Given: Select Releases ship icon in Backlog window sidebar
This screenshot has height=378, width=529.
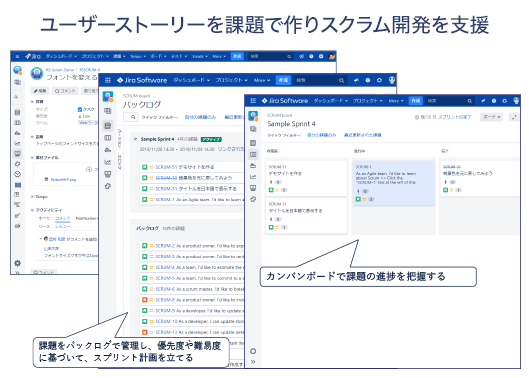Looking at the screenshot, I should click(108, 150).
